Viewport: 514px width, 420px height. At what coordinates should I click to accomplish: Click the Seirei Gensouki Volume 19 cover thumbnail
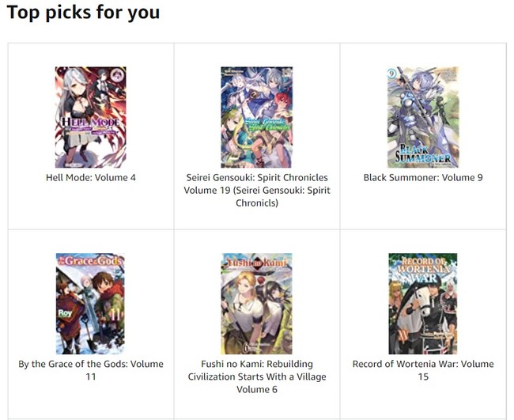(x=257, y=117)
